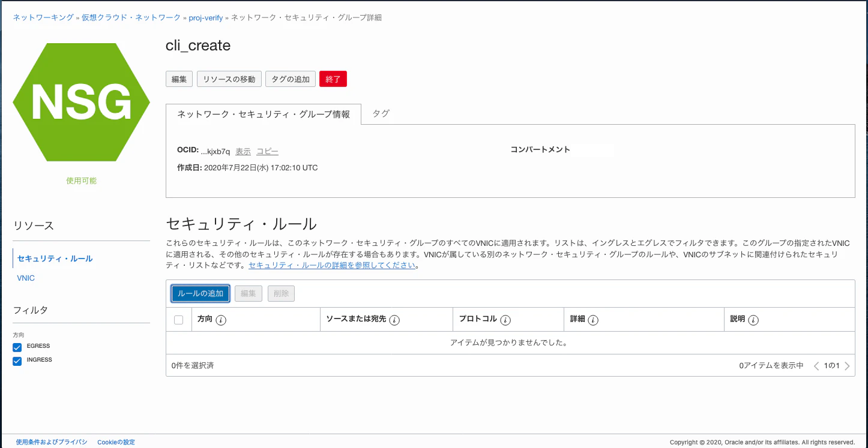
Task: Uncheck the INGRESS direction filter
Action: [17, 362]
